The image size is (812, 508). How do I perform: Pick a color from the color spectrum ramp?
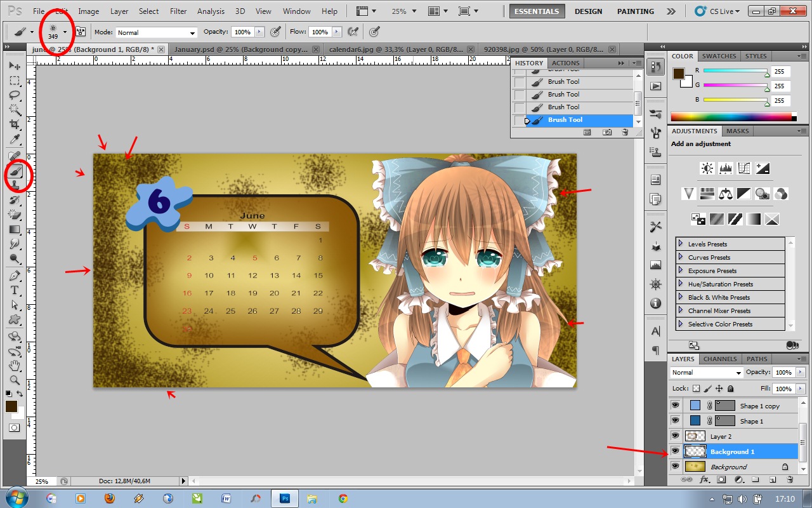coord(733,117)
